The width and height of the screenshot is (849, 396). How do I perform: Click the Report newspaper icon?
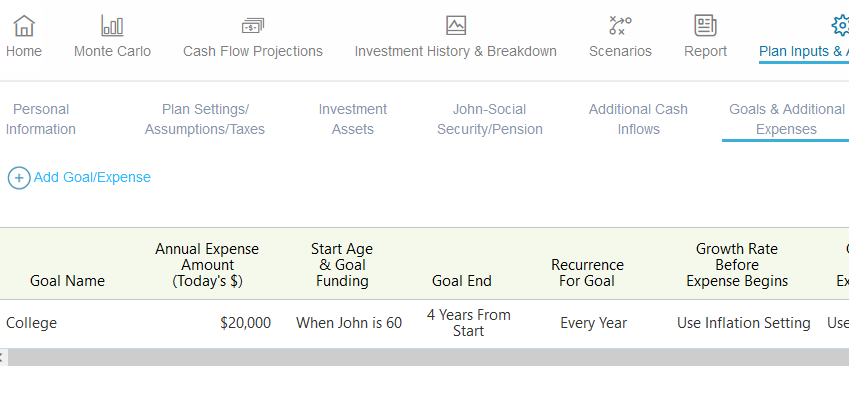point(706,25)
